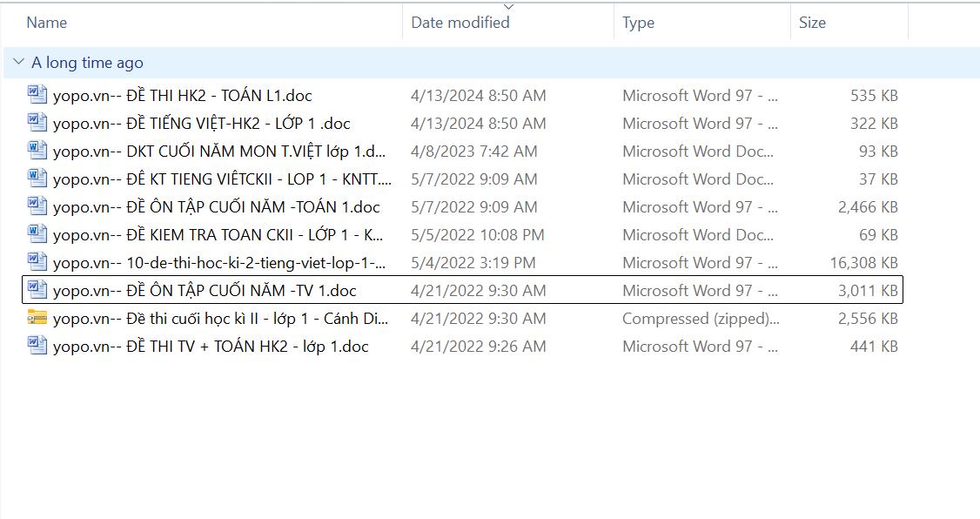Viewport: 980px width, 519px height.
Task: Sort files by the Size column header
Action: pos(812,23)
